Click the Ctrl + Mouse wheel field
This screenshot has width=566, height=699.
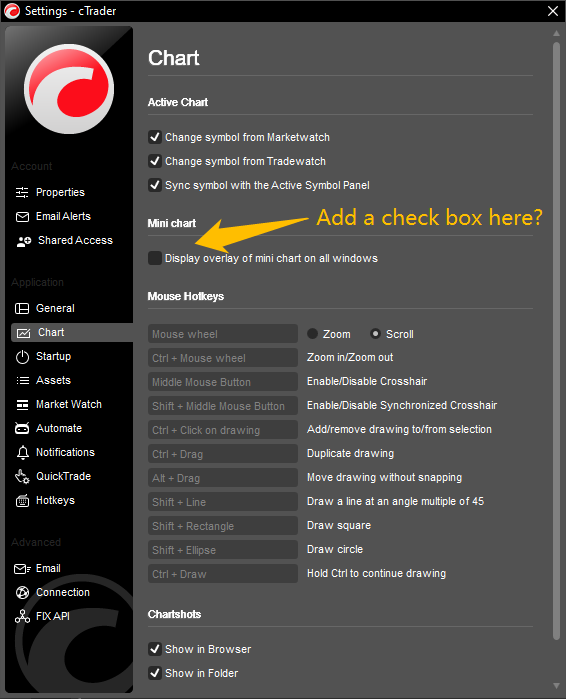click(x=223, y=358)
